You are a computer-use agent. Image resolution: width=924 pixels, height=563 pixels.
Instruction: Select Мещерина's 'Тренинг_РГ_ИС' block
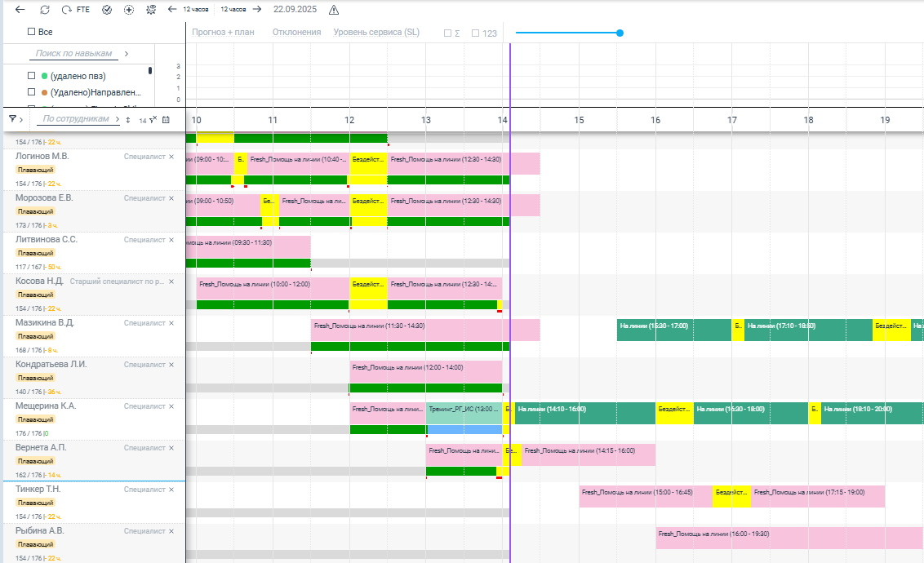(x=464, y=414)
